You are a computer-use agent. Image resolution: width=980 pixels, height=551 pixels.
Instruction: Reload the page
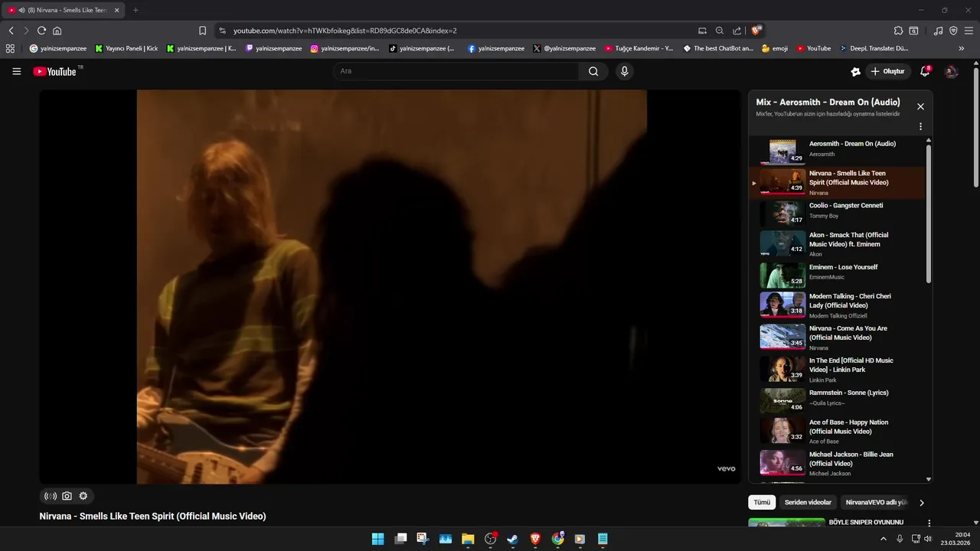[41, 31]
